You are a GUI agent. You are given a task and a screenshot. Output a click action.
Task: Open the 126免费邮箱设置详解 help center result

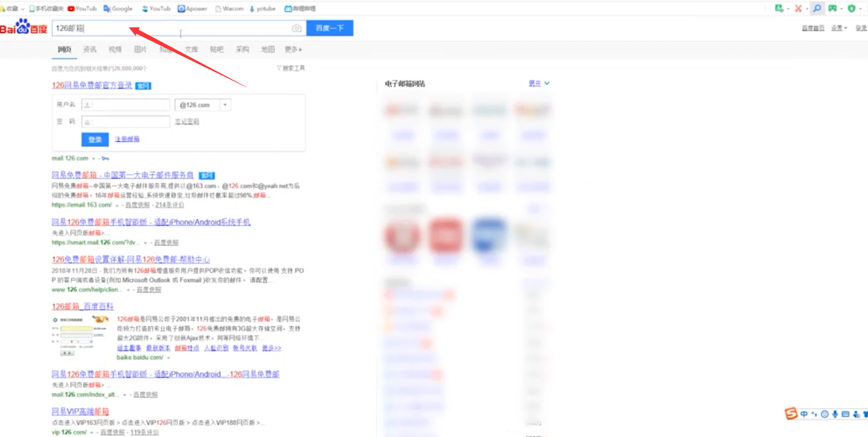(131, 260)
